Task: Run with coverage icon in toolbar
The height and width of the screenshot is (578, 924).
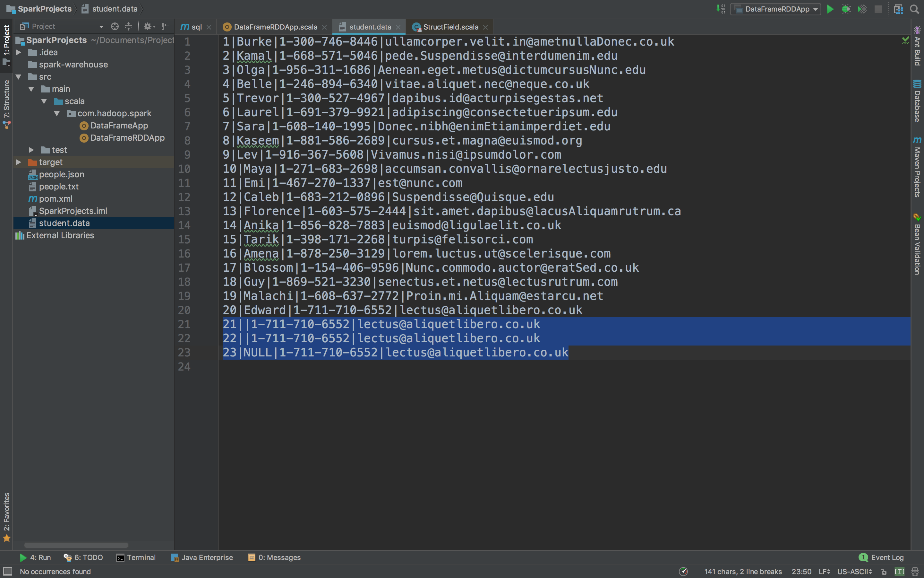Action: pyautogui.click(x=862, y=9)
